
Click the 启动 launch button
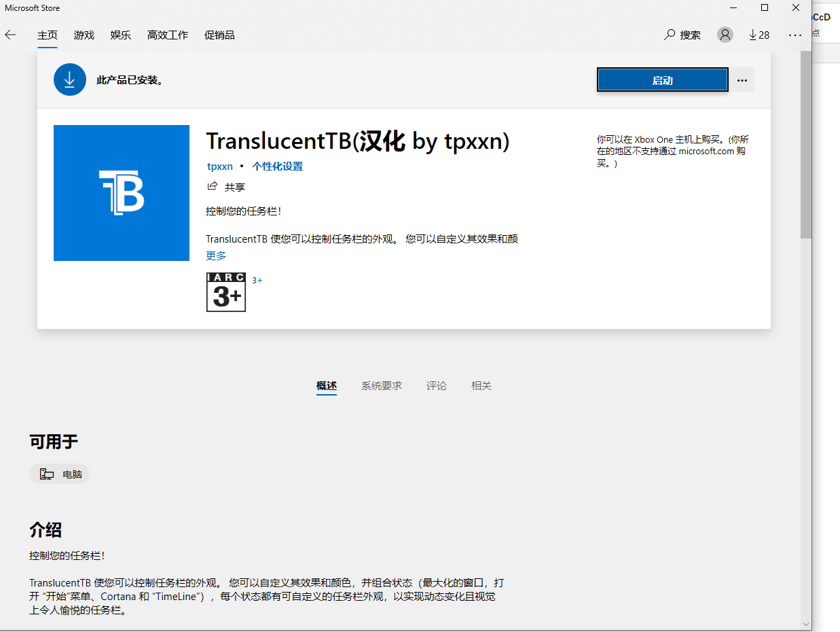pyautogui.click(x=663, y=80)
